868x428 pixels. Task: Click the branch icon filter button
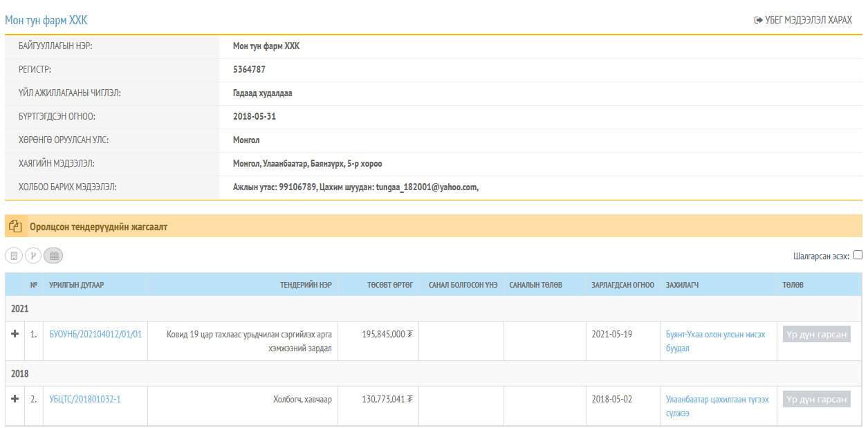[x=33, y=256]
